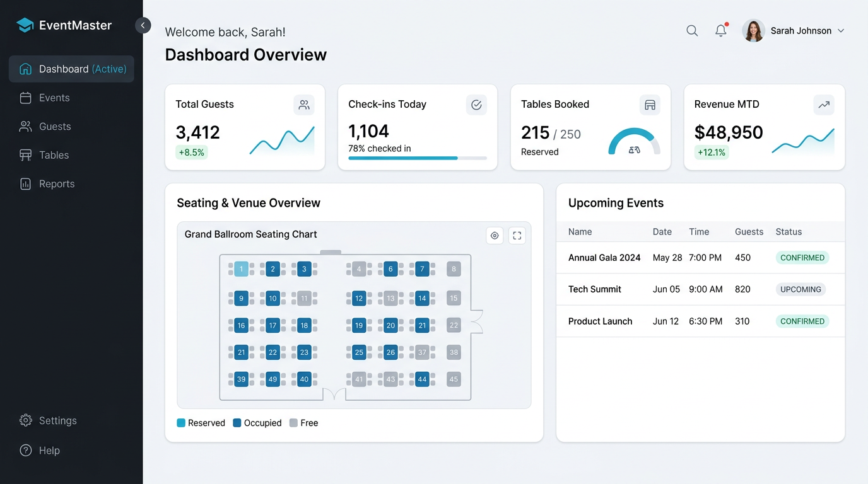Screen dimensions: 868x484
Task: Click the Status column header
Action: 789,232
